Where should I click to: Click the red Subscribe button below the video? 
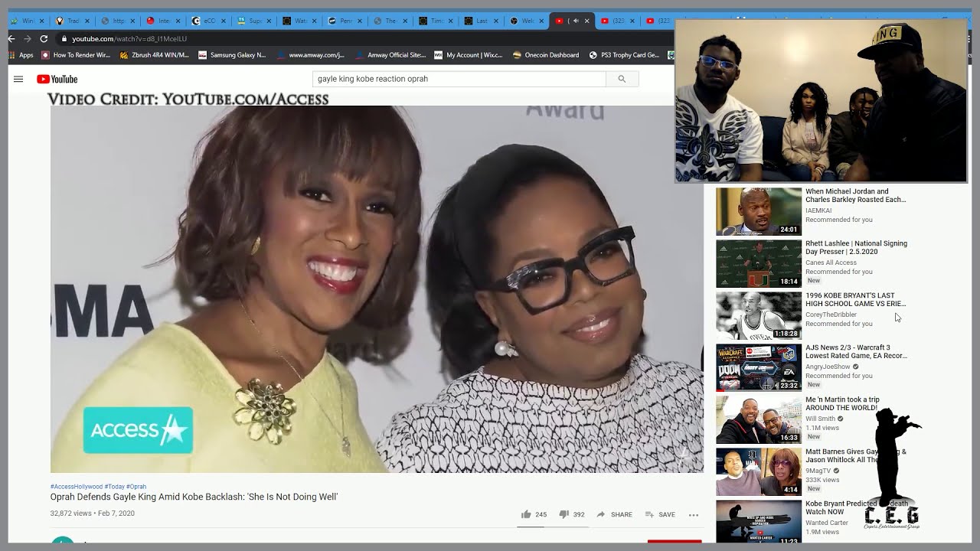click(x=675, y=542)
